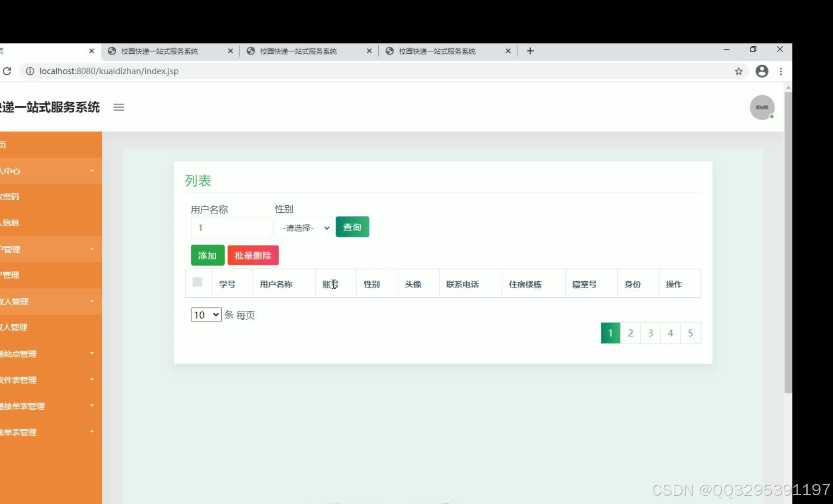Open the 个人信息 sidebar item

click(x=51, y=223)
